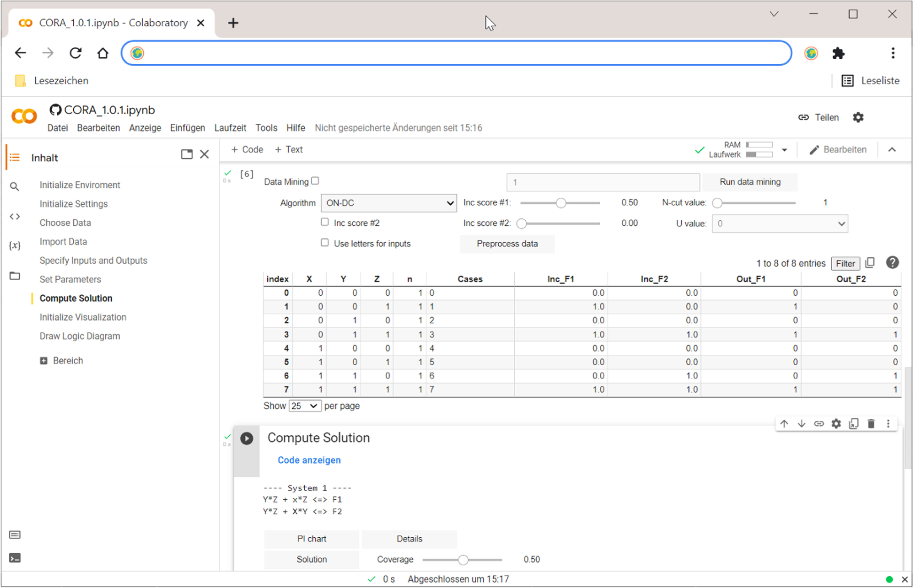Go back in browser history
The height and width of the screenshot is (588, 913).
coord(20,53)
